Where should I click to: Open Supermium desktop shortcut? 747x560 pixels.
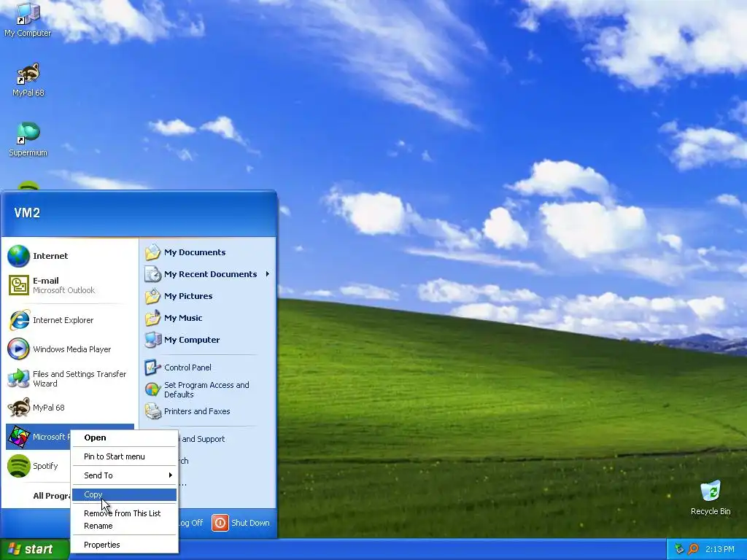pyautogui.click(x=28, y=139)
